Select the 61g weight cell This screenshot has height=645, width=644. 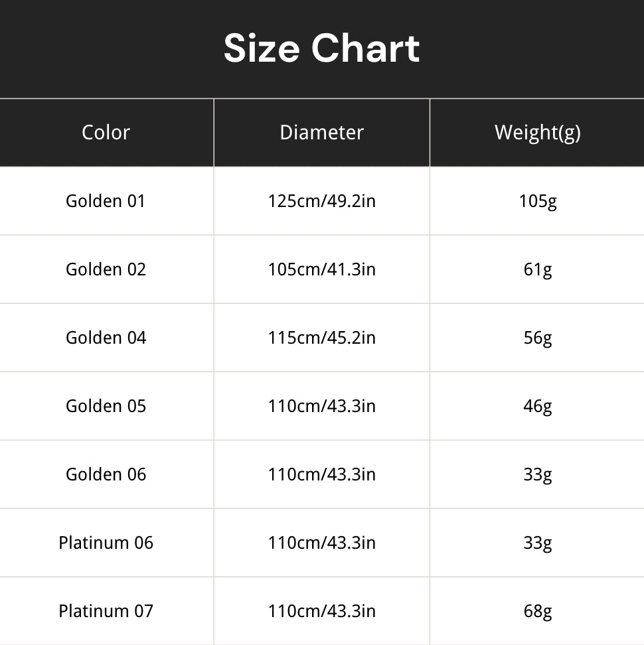537,270
